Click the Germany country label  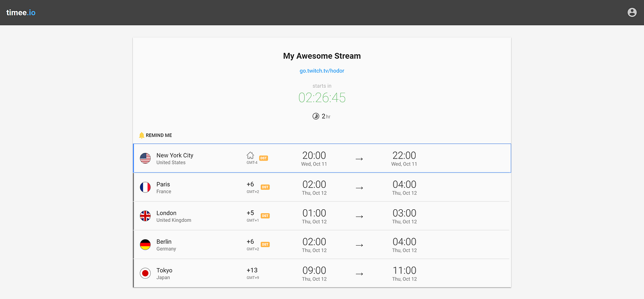pyautogui.click(x=166, y=249)
